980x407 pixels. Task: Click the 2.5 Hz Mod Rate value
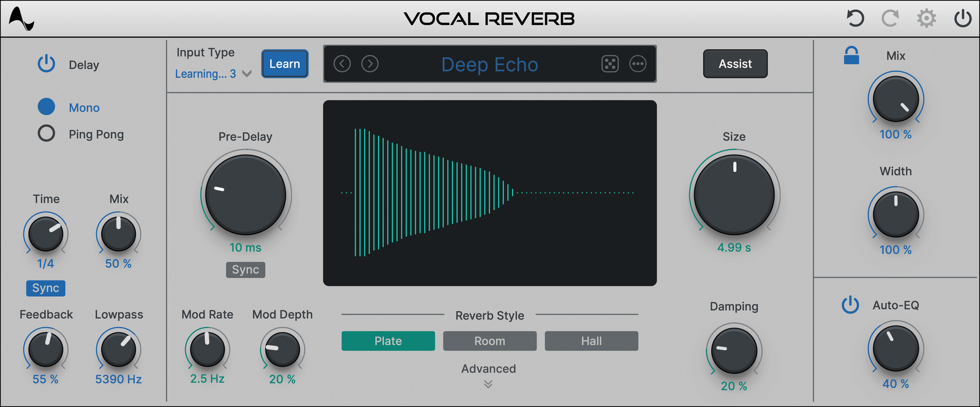(x=208, y=379)
